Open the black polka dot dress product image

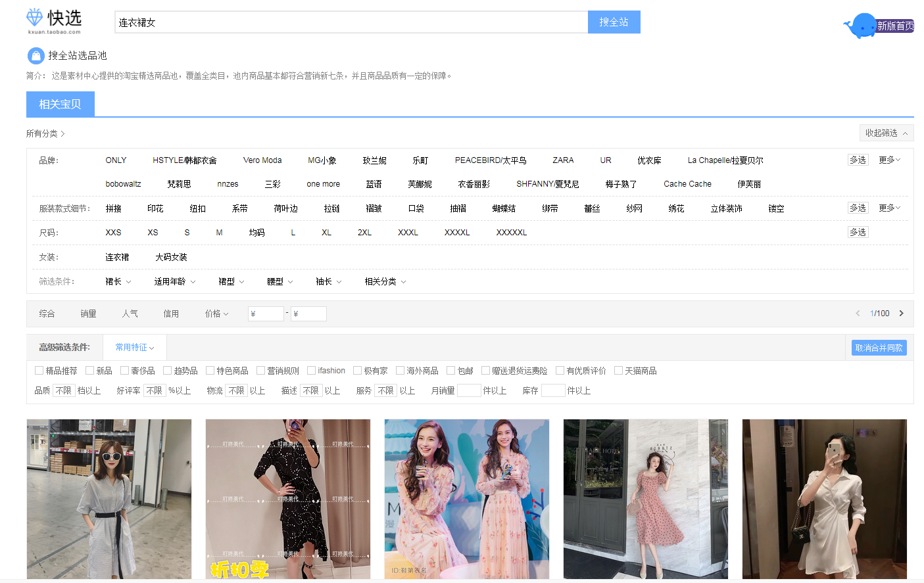pyautogui.click(x=288, y=499)
